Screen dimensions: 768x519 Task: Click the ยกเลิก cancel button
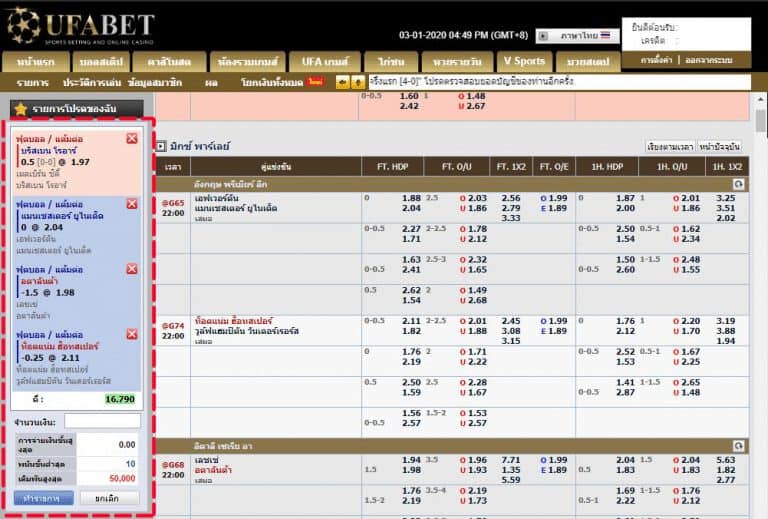click(x=107, y=498)
